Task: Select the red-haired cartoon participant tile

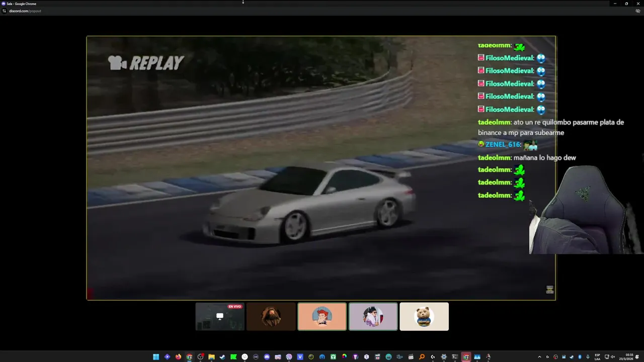Action: [322, 316]
